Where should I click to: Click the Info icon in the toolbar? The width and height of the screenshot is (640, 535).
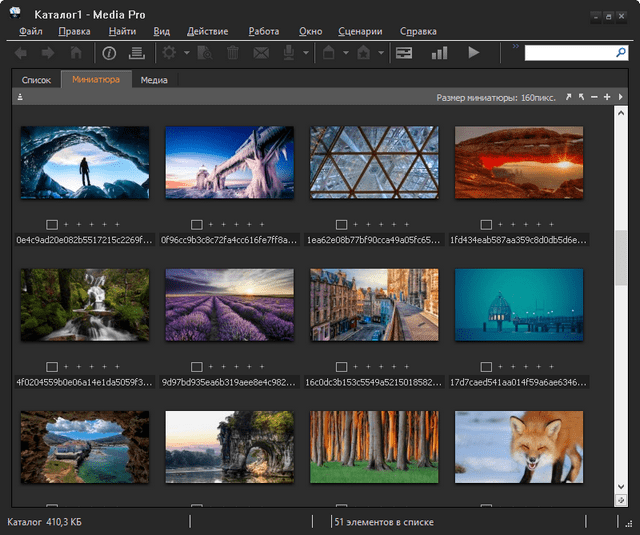click(109, 52)
